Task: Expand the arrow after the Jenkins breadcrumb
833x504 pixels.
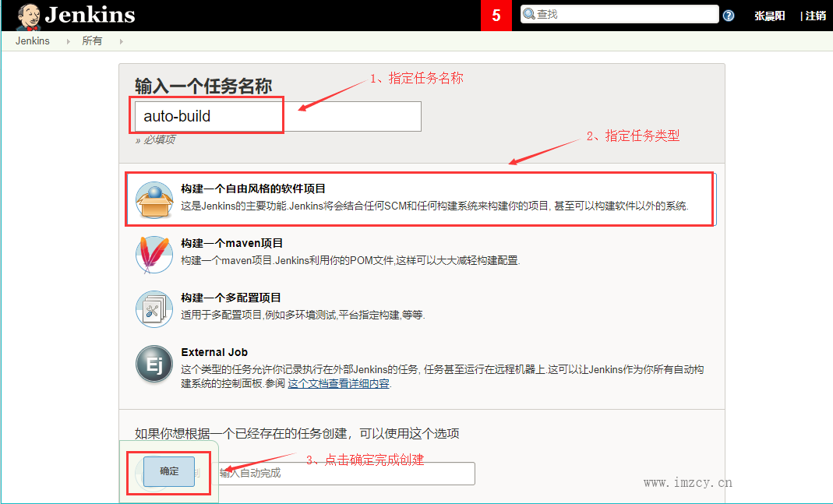Action: [68, 41]
